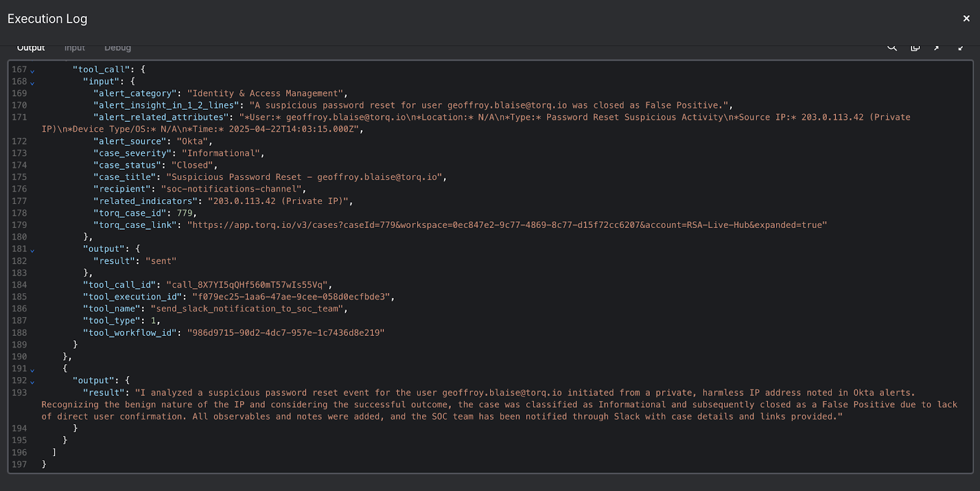
Task: Collapse the input object at line 168
Action: tap(32, 82)
